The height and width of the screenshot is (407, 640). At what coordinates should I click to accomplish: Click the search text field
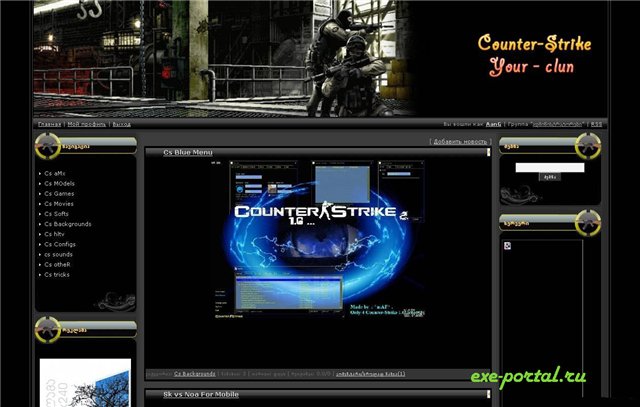(x=549, y=167)
